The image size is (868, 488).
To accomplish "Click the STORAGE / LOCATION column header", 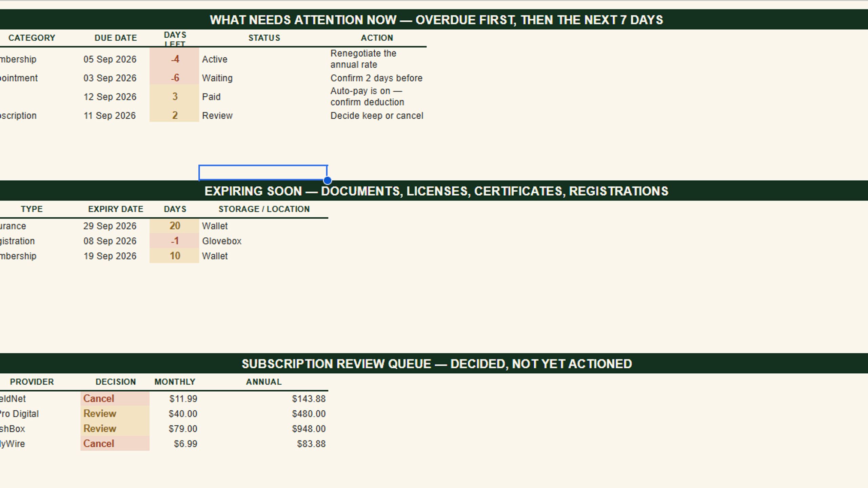I will click(264, 209).
